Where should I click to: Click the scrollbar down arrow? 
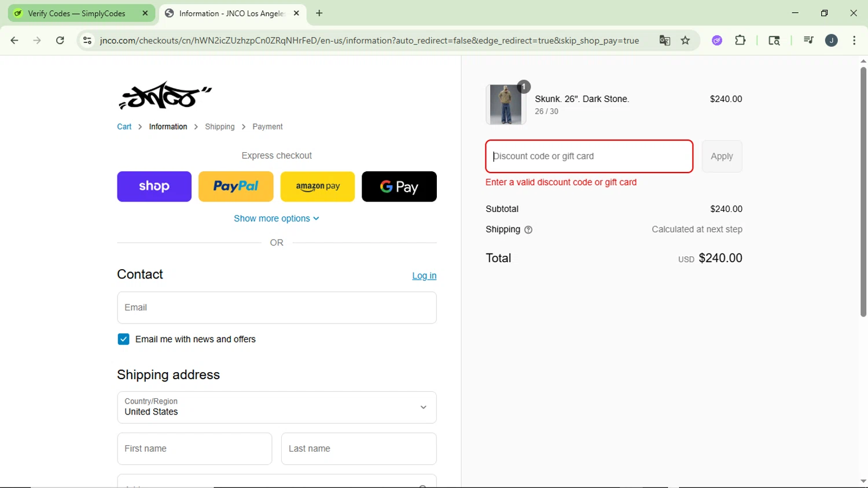(863, 481)
